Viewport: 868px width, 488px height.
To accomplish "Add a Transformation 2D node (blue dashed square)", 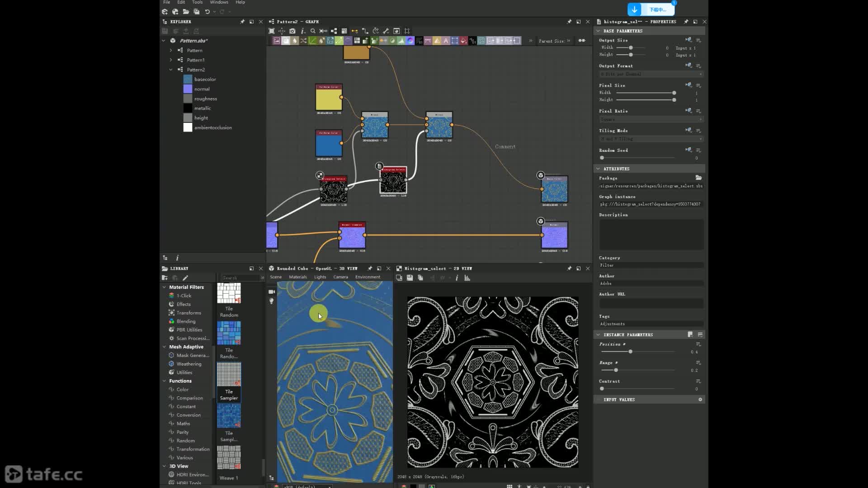I will [x=455, y=41].
